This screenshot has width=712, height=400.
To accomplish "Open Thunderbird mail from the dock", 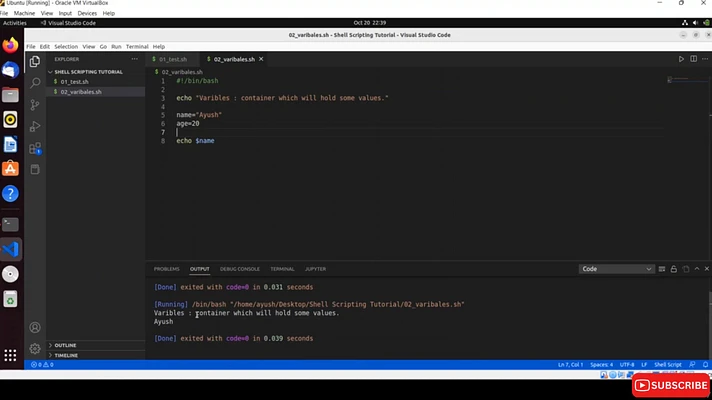I will click(10, 70).
